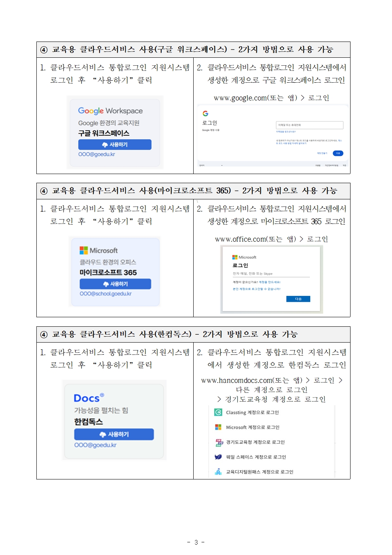Screen dimensions: 392x555
Task: Click the Google G logo icon
Action: 205,114
